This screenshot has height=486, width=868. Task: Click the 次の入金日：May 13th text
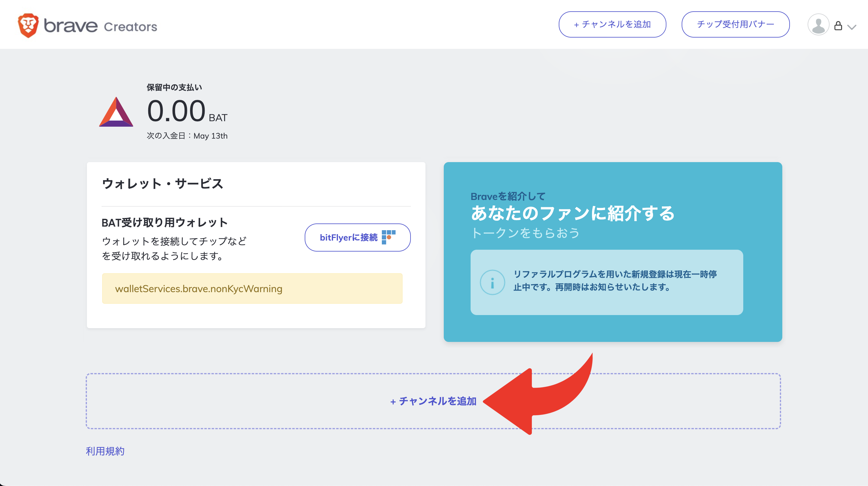pos(187,136)
